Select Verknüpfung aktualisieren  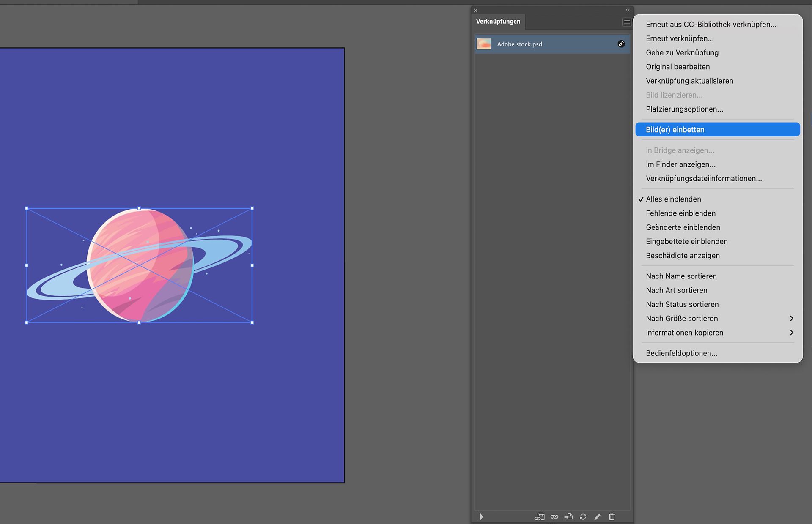coord(718,81)
